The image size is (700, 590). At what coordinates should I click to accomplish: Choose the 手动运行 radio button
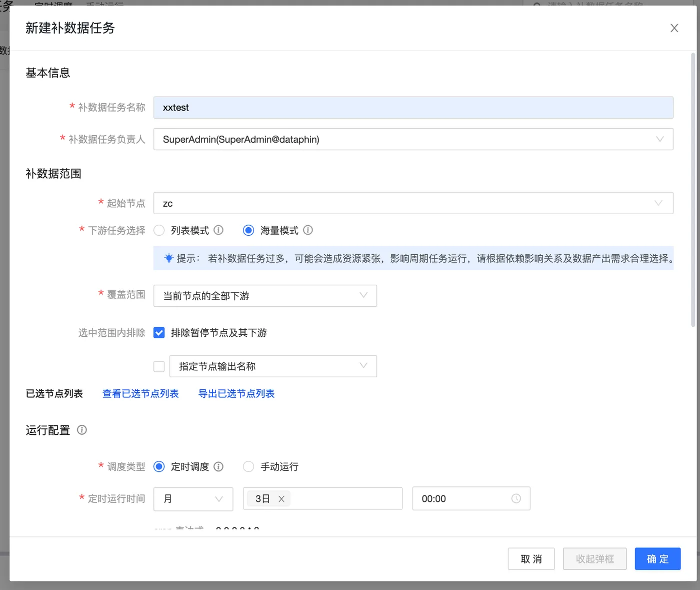tap(248, 466)
